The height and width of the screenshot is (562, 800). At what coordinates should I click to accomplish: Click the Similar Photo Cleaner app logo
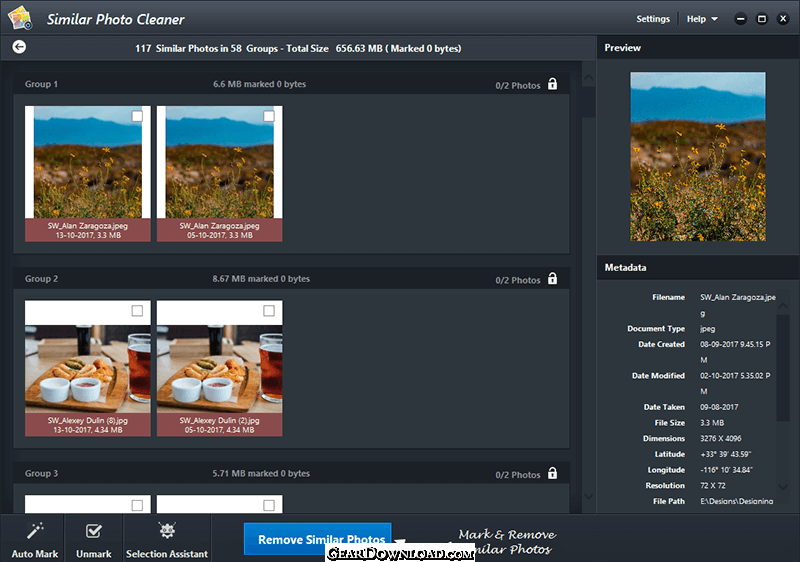[x=20, y=18]
